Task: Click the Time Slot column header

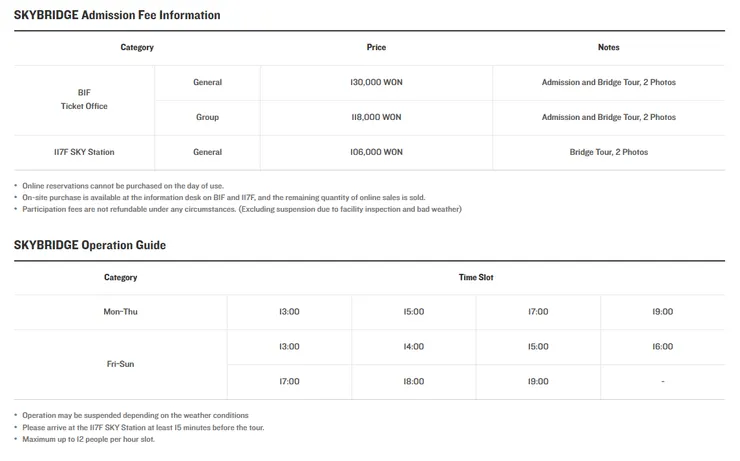Action: point(476,277)
